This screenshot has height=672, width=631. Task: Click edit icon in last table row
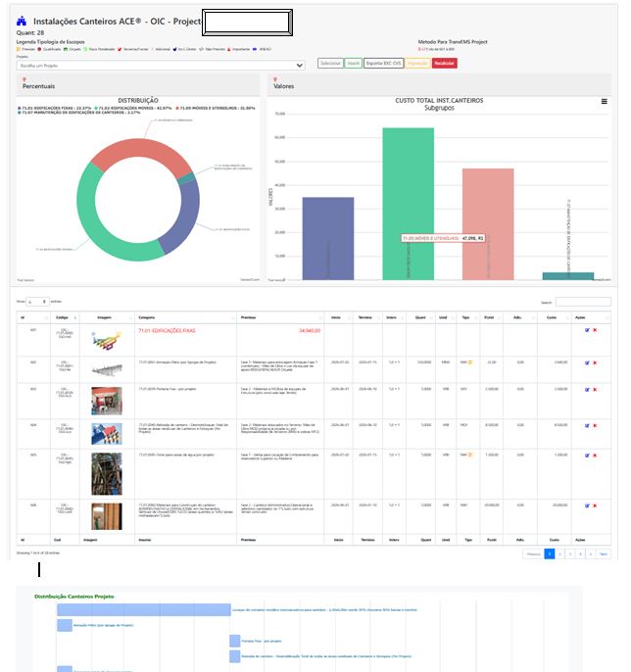tap(587, 506)
